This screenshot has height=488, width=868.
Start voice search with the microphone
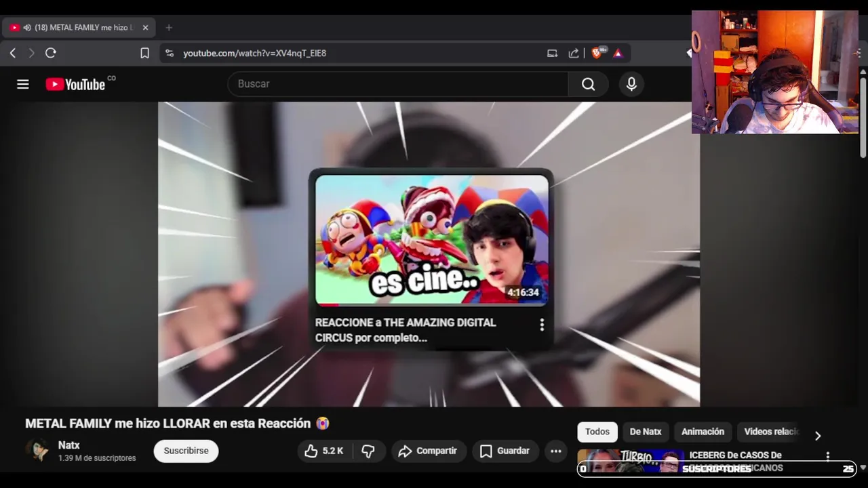[x=631, y=84]
